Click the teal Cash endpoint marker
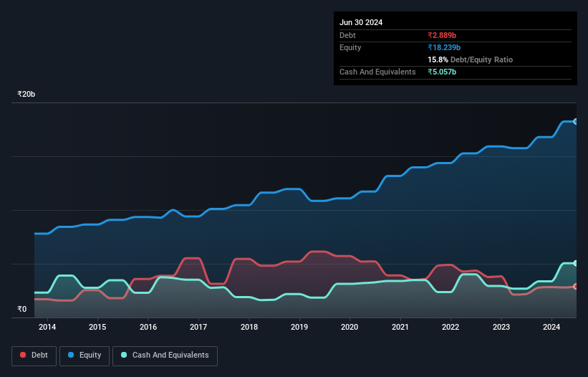The height and width of the screenshot is (377, 588). click(x=576, y=263)
